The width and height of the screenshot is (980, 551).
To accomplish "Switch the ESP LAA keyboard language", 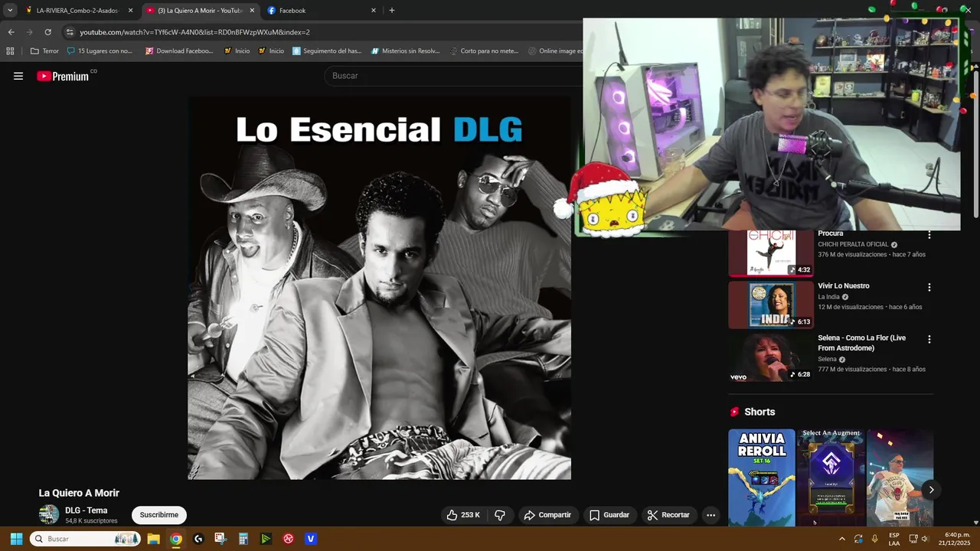I will pyautogui.click(x=894, y=539).
